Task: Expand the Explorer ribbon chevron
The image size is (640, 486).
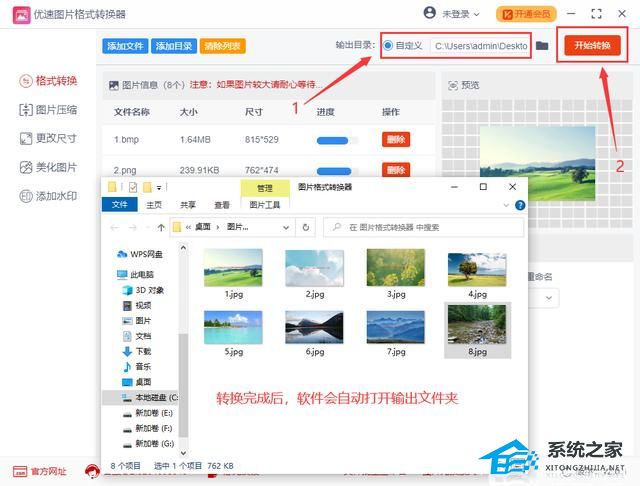Action: 507,205
